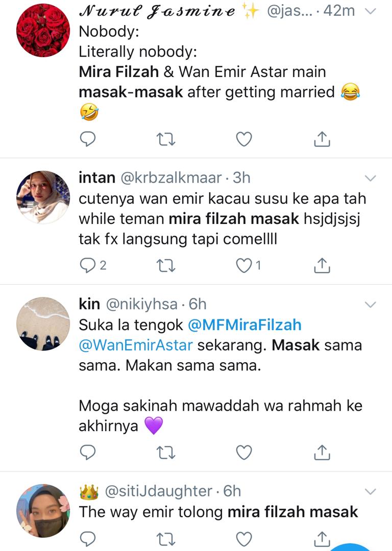Open the @MFMiraFilzah mention link
Image resolution: width=392 pixels, height=551 pixels.
click(245, 324)
